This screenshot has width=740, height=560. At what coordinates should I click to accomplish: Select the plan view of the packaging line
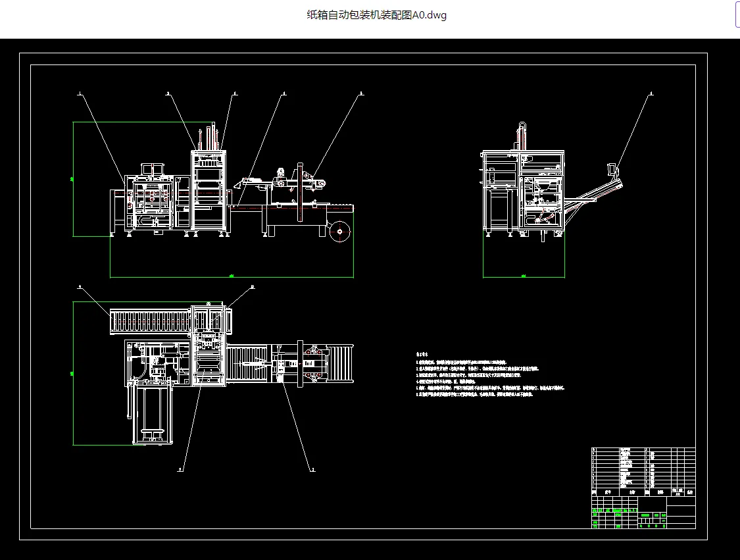pyautogui.click(x=232, y=373)
